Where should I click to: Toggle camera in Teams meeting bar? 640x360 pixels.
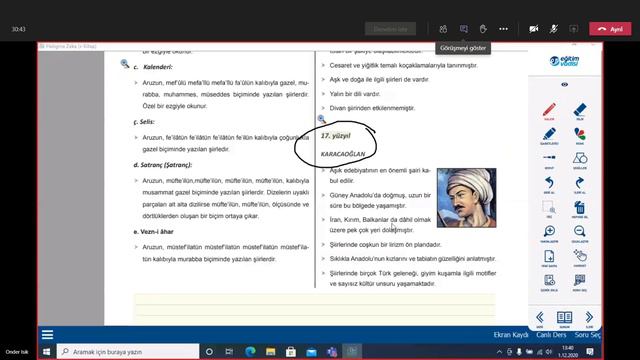click(533, 29)
